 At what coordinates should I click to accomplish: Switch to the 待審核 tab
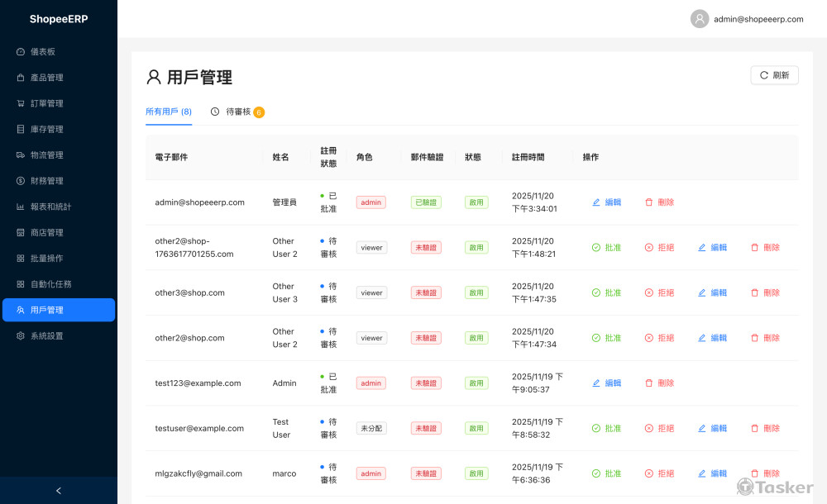click(237, 112)
